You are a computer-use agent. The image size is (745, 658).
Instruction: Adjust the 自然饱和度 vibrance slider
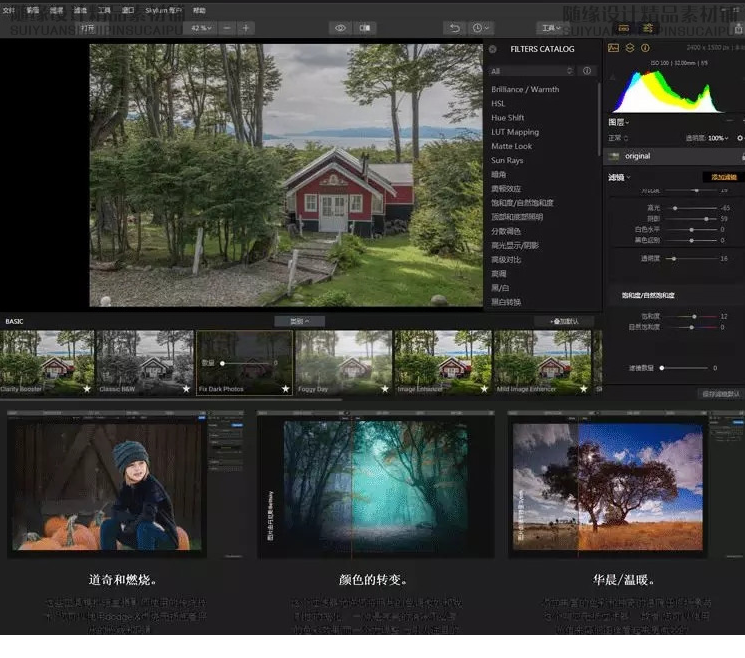691,327
